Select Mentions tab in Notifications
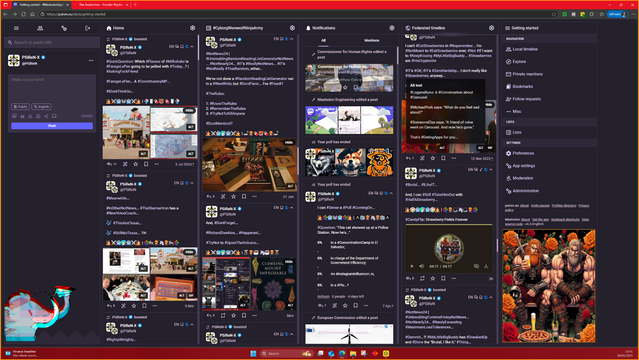Image resolution: width=639 pixels, height=360 pixels. (x=372, y=40)
